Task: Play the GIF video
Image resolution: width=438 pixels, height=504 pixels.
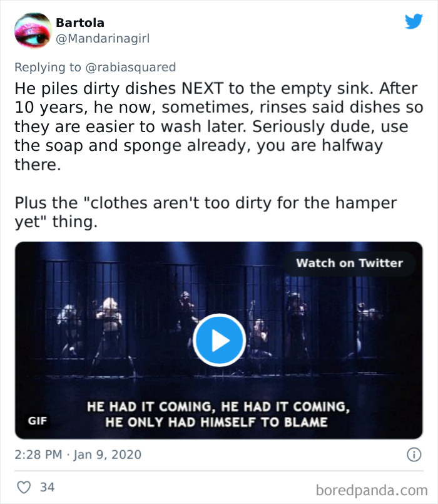Action: click(219, 340)
